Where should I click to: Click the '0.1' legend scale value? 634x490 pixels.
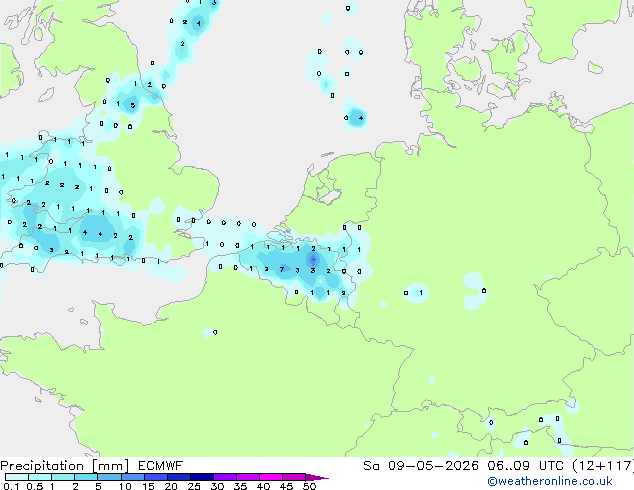(x=11, y=486)
